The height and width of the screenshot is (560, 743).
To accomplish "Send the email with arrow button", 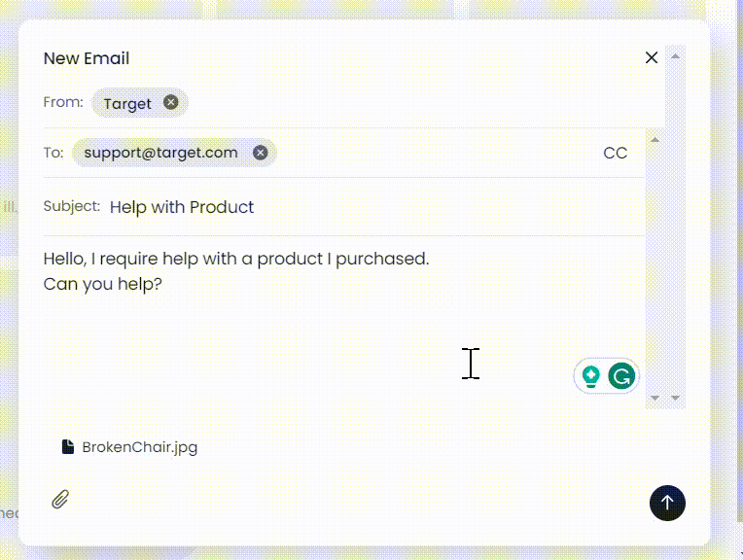I will click(667, 503).
